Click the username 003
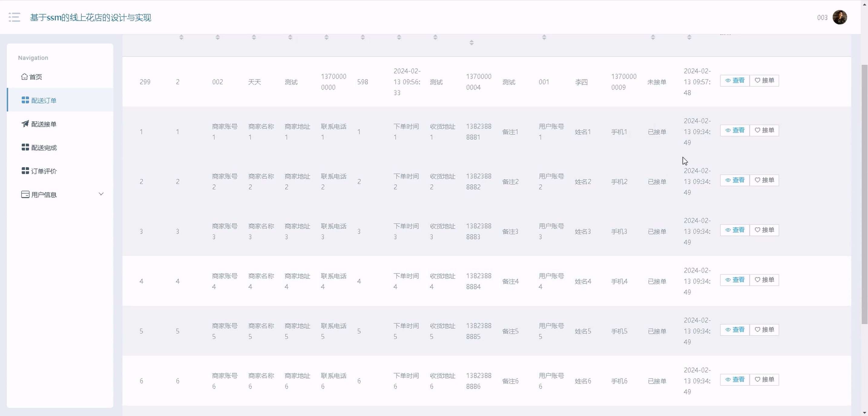The width and height of the screenshot is (868, 416). pyautogui.click(x=822, y=18)
